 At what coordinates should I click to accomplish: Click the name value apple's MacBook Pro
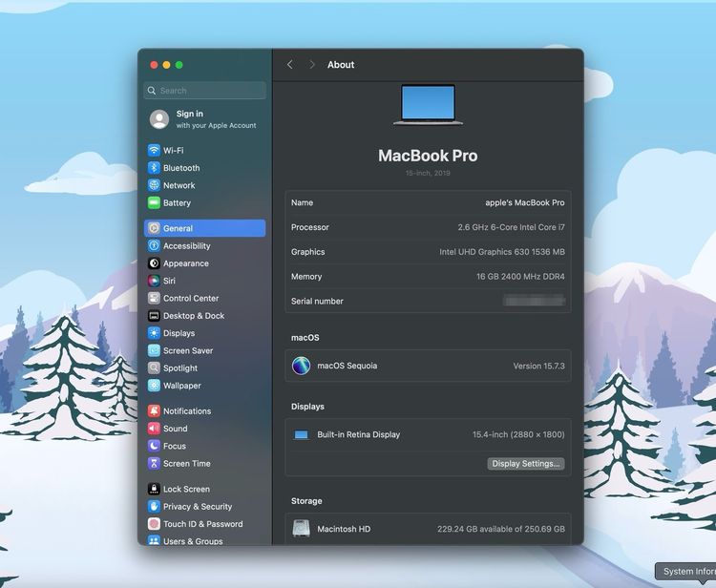525,202
